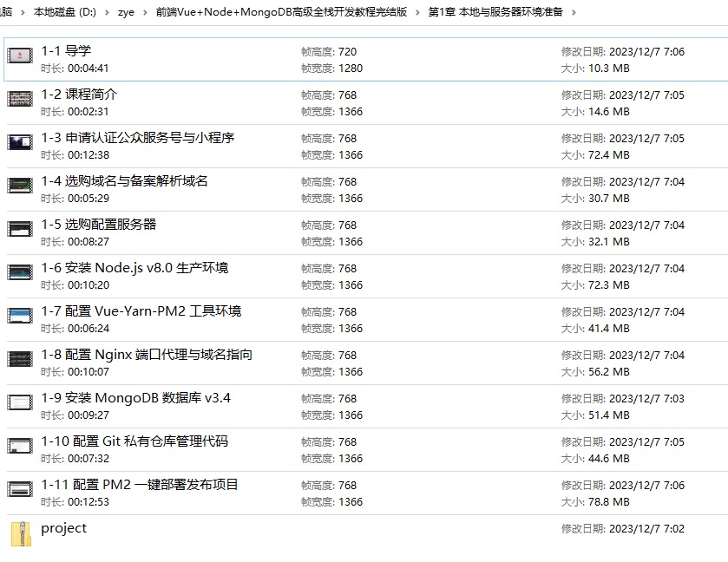Click size 51.4 MB text
This screenshot has height=562, width=728.
tap(609, 415)
